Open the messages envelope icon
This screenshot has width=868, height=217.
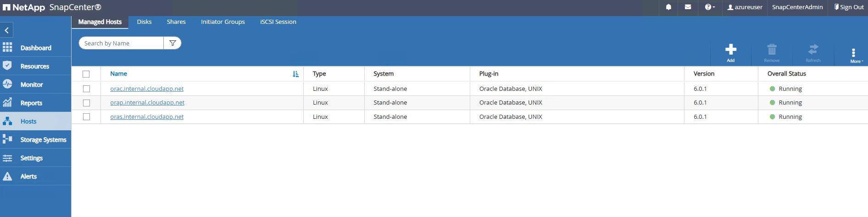point(688,7)
